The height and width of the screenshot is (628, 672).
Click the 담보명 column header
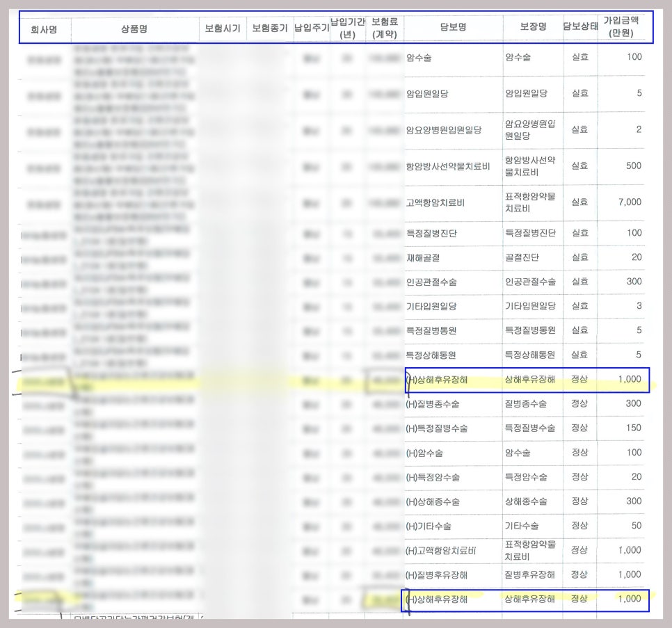[x=453, y=28]
